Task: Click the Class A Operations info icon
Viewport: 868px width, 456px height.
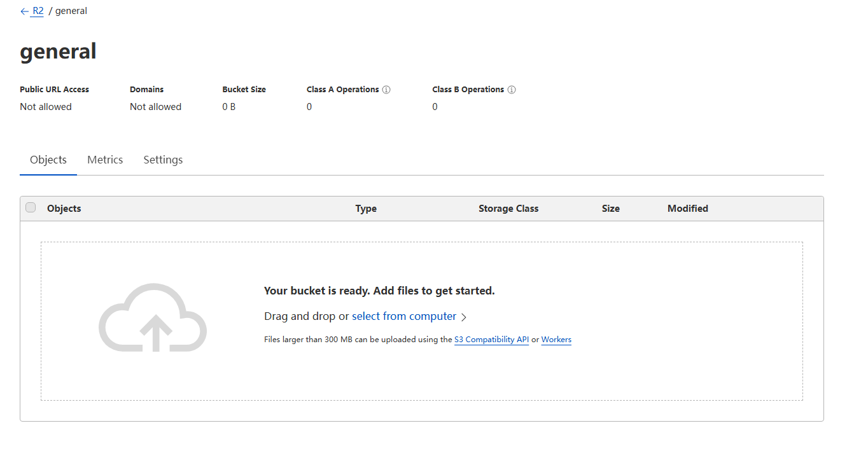Action: pyautogui.click(x=386, y=90)
